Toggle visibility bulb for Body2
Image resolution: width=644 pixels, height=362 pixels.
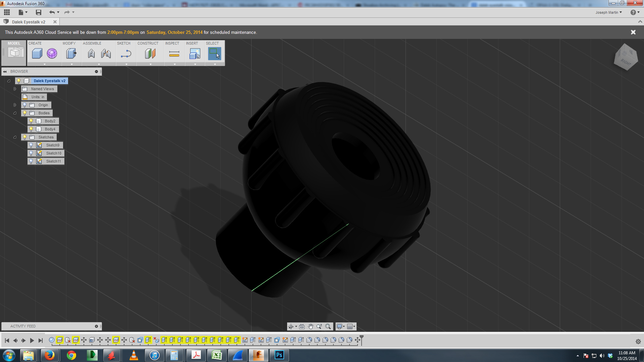click(31, 121)
